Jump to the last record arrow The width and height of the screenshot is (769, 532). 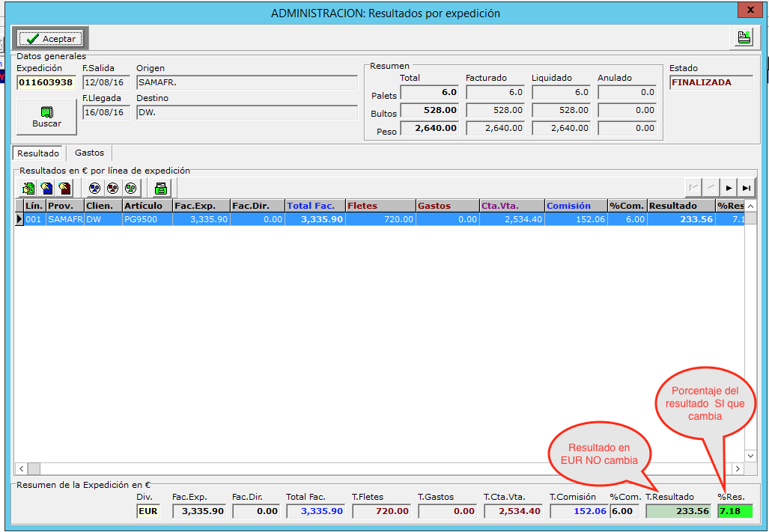pyautogui.click(x=746, y=188)
